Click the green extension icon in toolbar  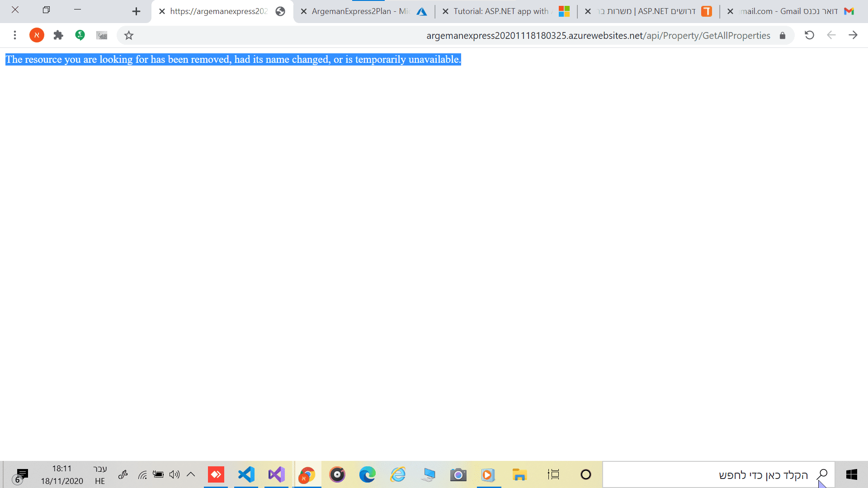pos(80,35)
